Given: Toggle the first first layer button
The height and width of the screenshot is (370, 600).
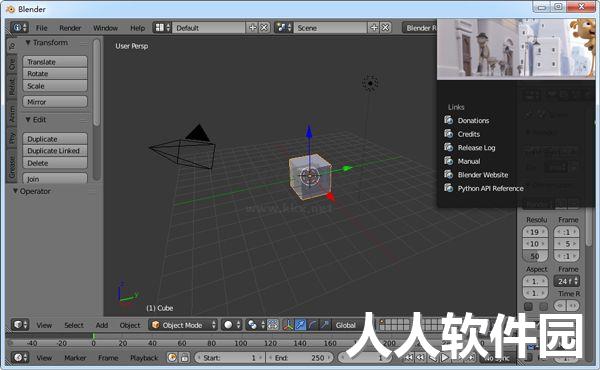Looking at the screenshot, I should pos(382,322).
